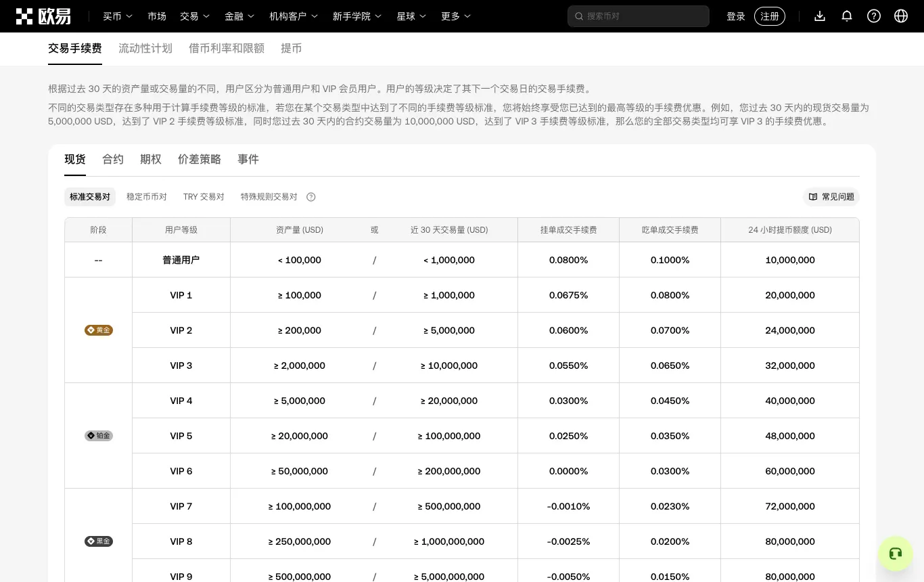
Task: Switch to the 期权 tab
Action: coord(151,160)
